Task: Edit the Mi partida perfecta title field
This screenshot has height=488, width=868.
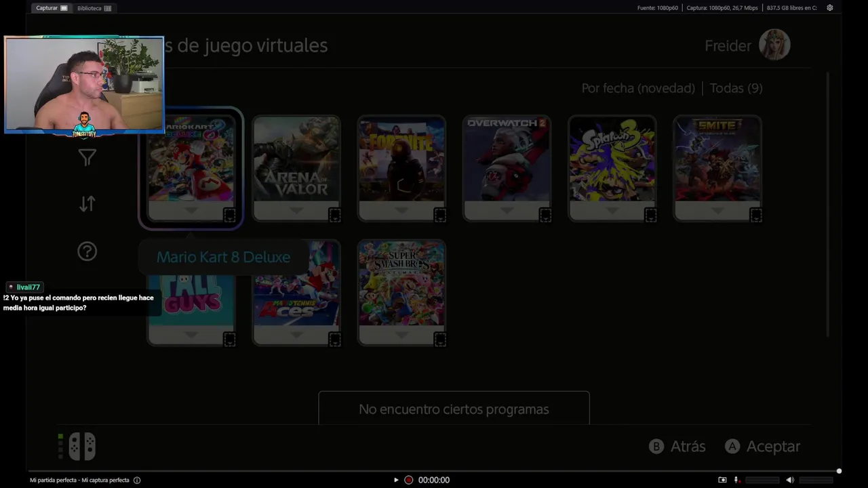Action: (x=79, y=480)
